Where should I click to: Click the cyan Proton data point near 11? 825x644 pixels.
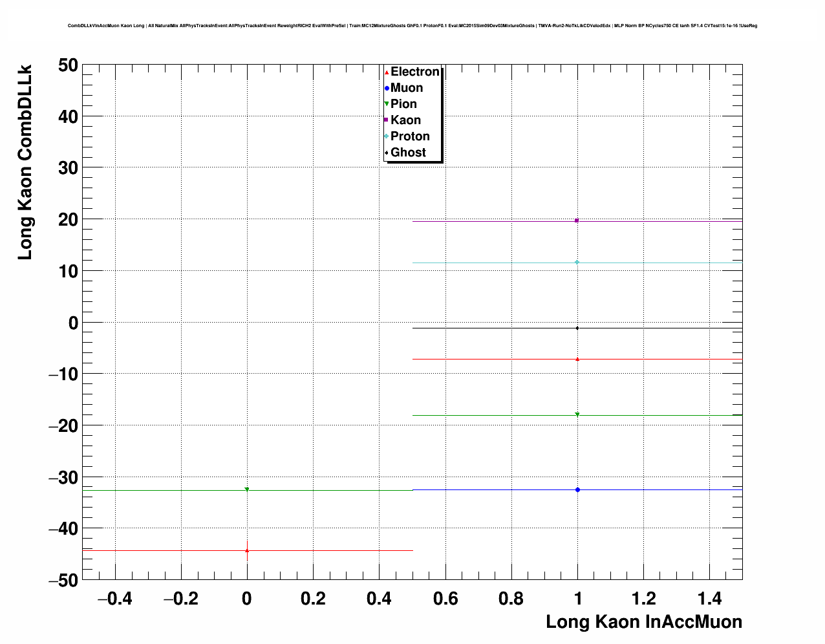[577, 262]
